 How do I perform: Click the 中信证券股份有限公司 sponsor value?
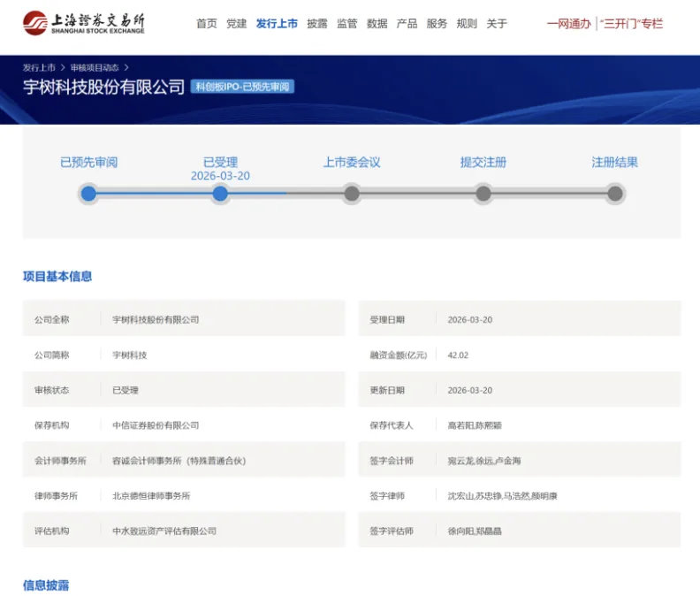click(x=156, y=425)
